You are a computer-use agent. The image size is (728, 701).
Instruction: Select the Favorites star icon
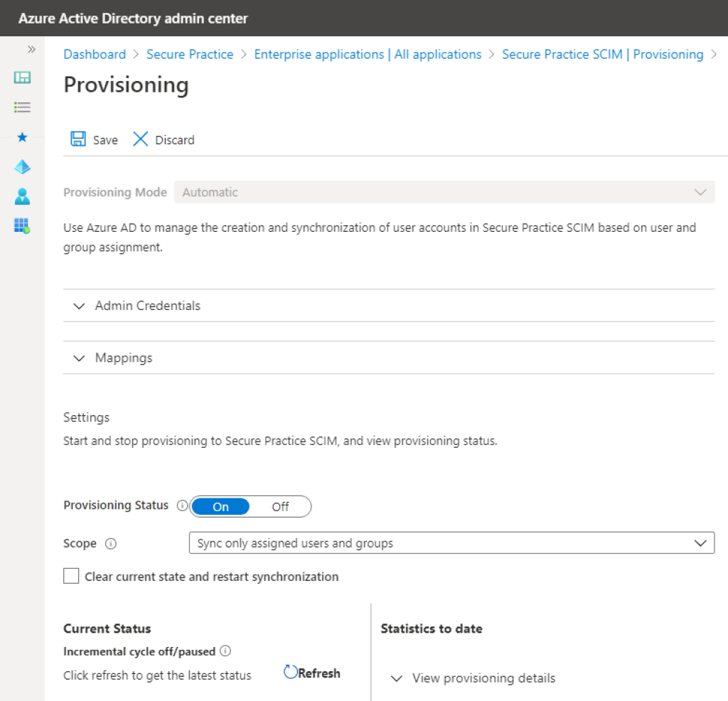point(22,137)
